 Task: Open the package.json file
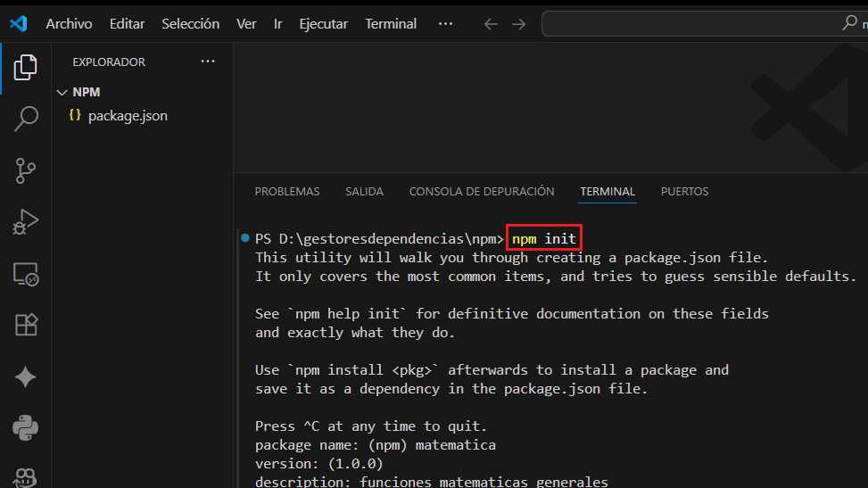tap(128, 116)
